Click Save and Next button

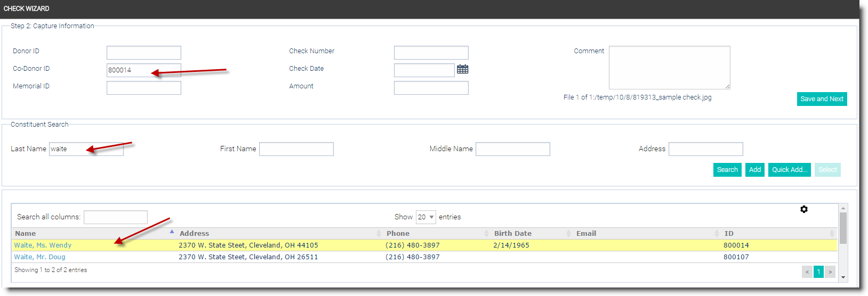(822, 99)
